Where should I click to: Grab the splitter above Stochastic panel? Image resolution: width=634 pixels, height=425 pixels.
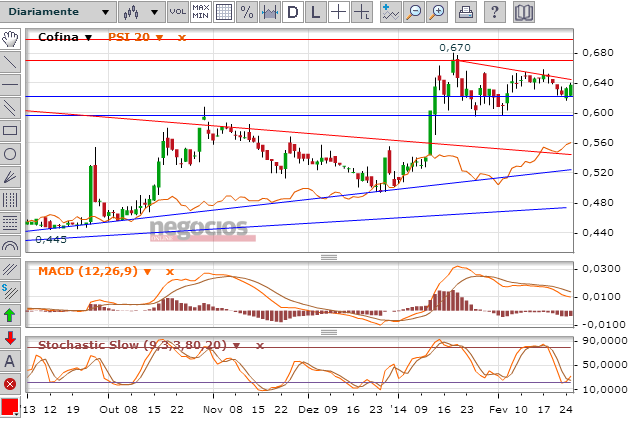click(x=329, y=332)
